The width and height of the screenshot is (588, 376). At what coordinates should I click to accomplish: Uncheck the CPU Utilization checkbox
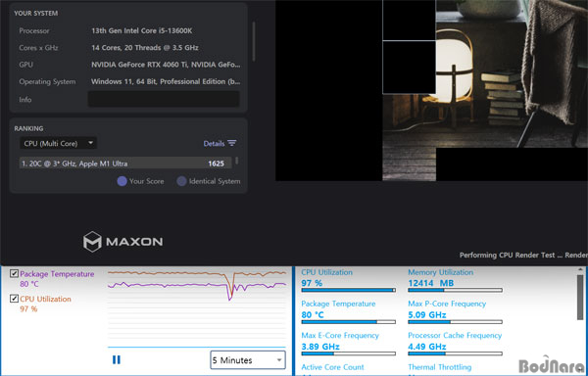click(x=14, y=299)
